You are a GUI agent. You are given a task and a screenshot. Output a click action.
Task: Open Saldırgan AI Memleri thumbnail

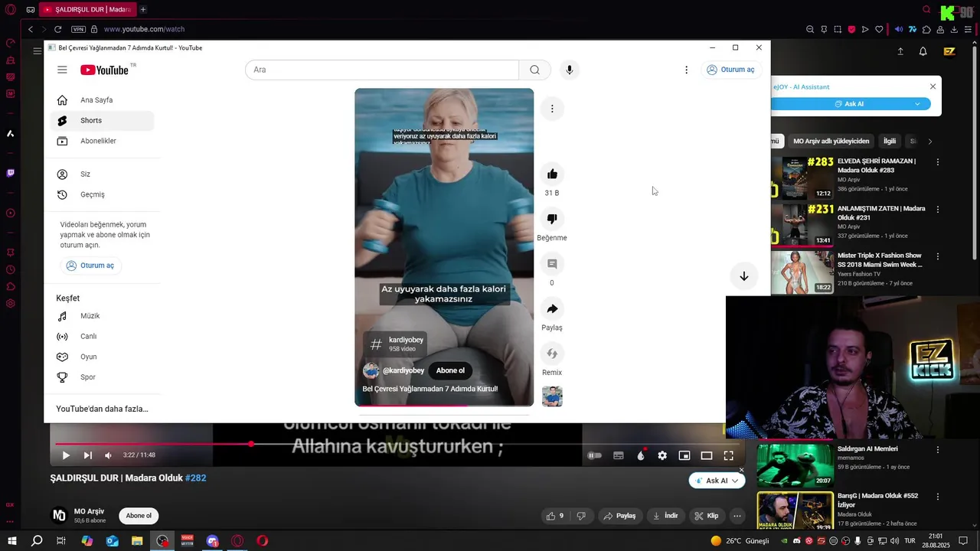[795, 465]
